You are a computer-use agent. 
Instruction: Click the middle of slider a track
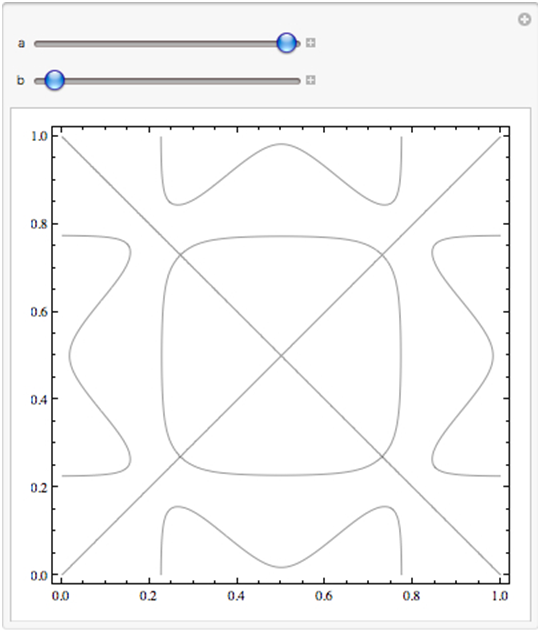pyautogui.click(x=167, y=44)
